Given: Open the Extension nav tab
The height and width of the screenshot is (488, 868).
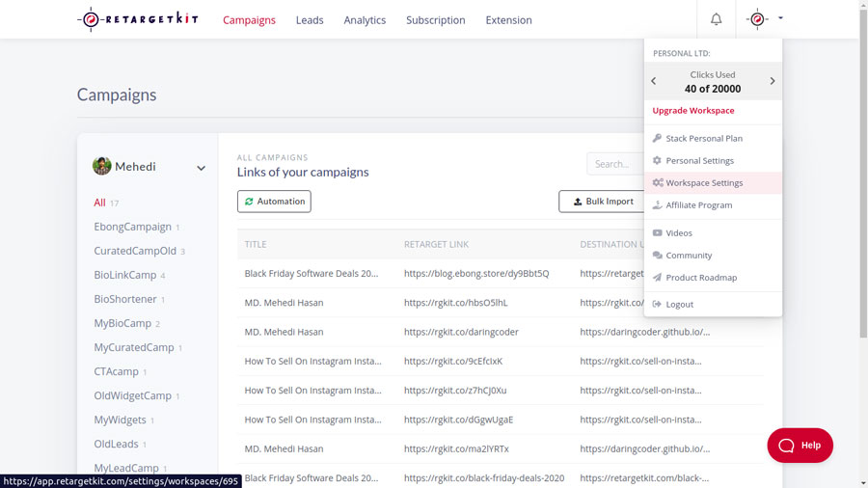Looking at the screenshot, I should point(508,20).
